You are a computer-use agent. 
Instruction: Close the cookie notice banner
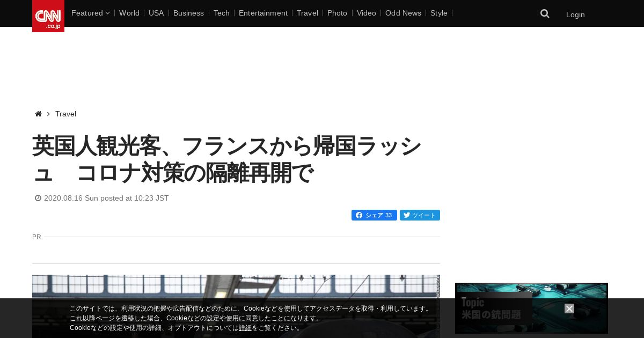(x=569, y=308)
